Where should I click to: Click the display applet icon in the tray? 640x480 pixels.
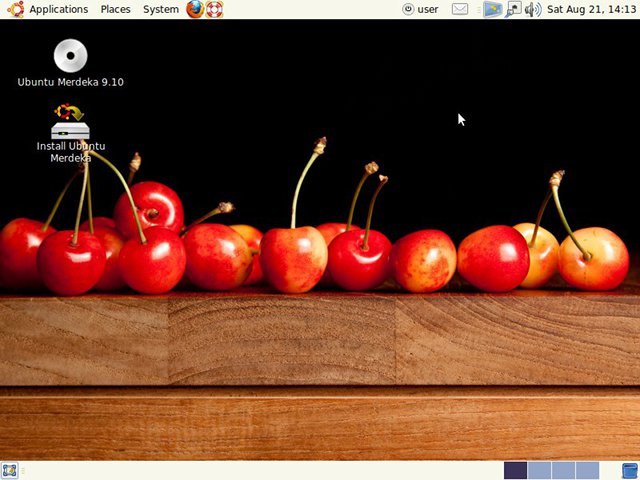click(x=492, y=9)
